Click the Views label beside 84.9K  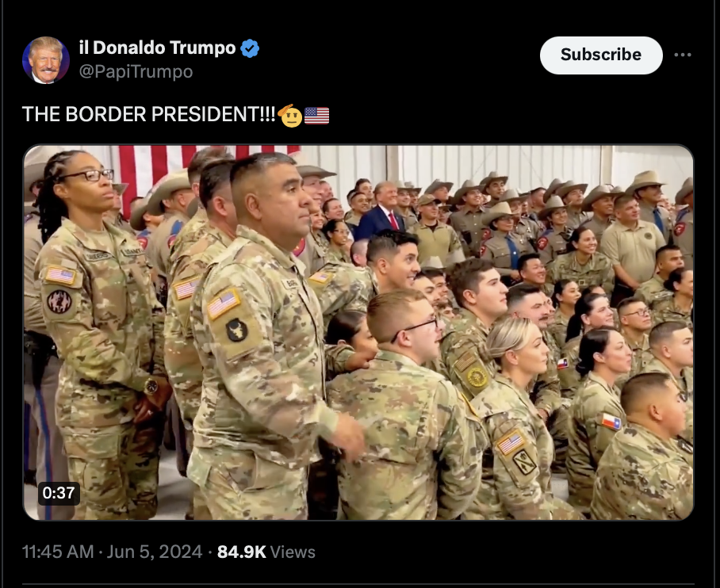[293, 552]
